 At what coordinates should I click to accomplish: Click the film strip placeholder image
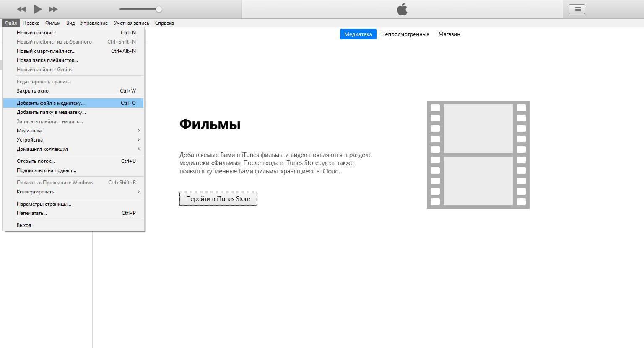[478, 155]
